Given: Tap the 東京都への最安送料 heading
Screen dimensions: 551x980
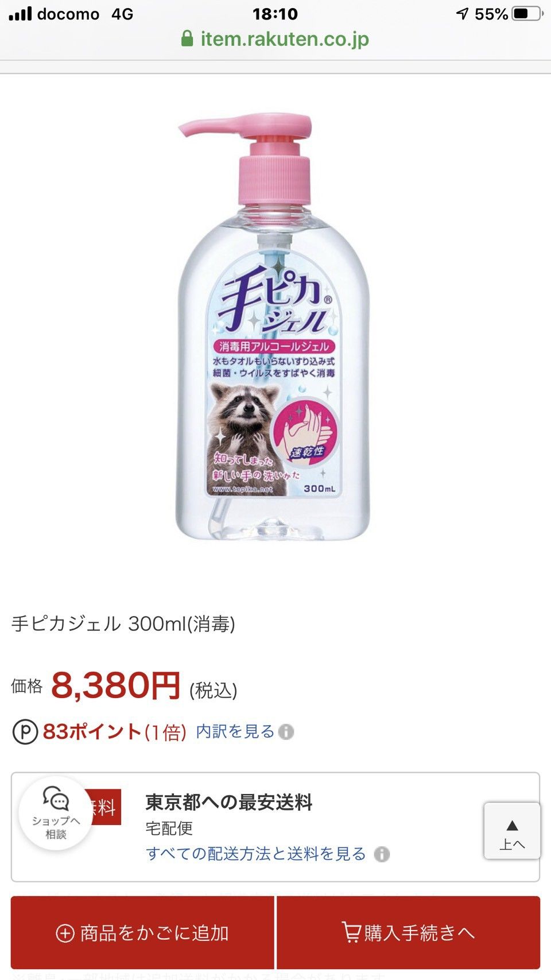Looking at the screenshot, I should [228, 802].
